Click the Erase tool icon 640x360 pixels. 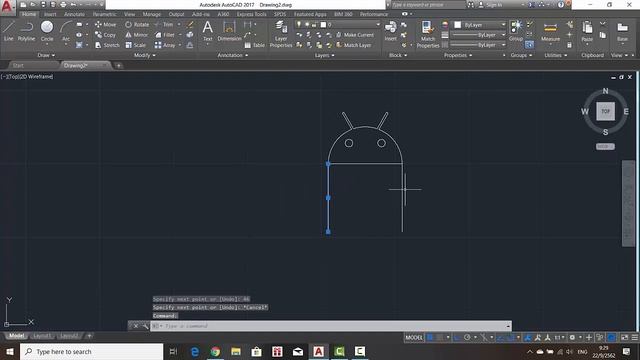pos(190,24)
